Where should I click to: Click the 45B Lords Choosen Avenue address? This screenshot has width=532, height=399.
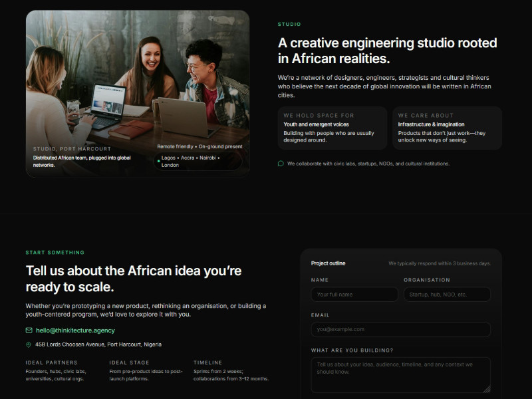tap(98, 344)
